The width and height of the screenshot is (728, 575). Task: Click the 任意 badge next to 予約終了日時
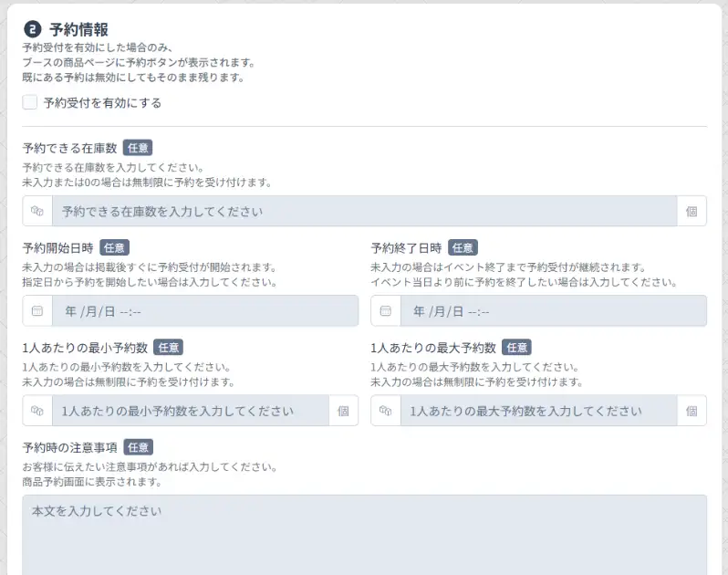coord(463,247)
